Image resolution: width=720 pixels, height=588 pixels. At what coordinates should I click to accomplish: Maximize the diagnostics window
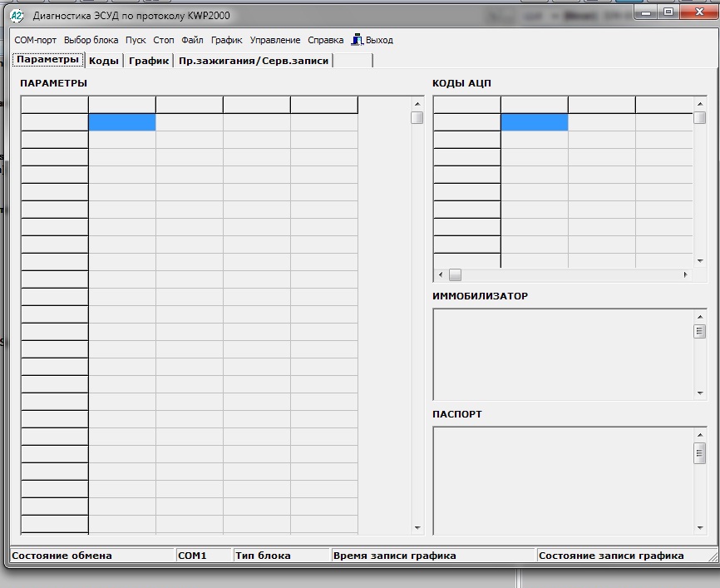[x=668, y=12]
